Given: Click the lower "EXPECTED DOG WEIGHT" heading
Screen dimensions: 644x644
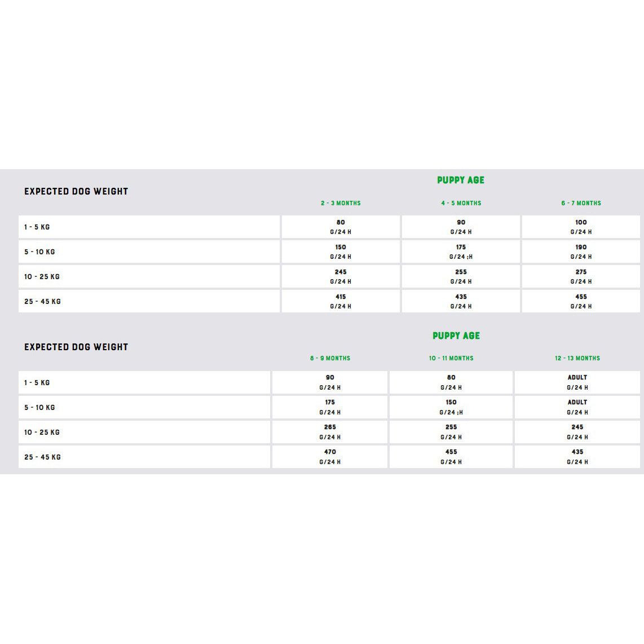Looking at the screenshot, I should pos(76,347).
